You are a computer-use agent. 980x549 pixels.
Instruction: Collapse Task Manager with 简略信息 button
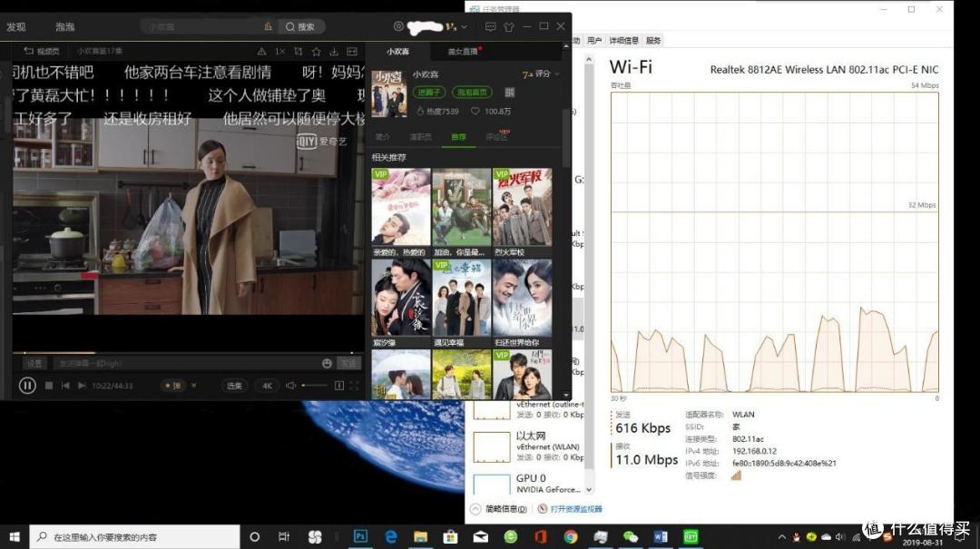499,509
